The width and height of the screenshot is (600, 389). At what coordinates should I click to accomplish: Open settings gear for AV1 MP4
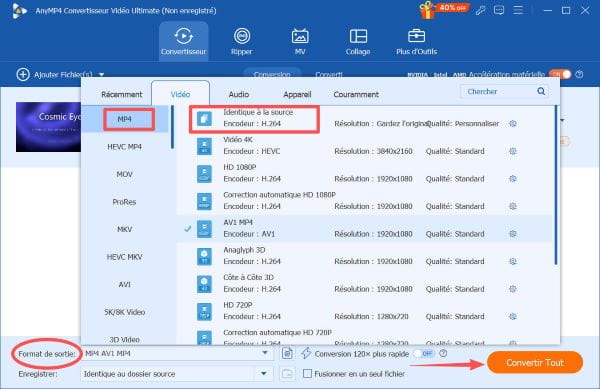(x=513, y=234)
